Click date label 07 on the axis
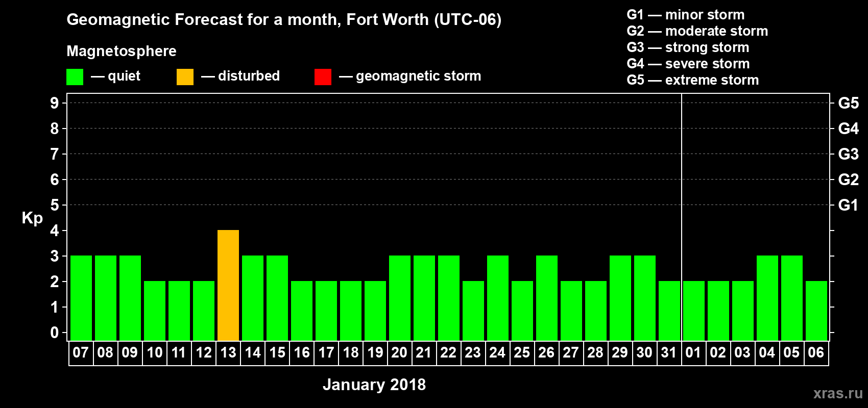The image size is (868, 408). tap(81, 352)
